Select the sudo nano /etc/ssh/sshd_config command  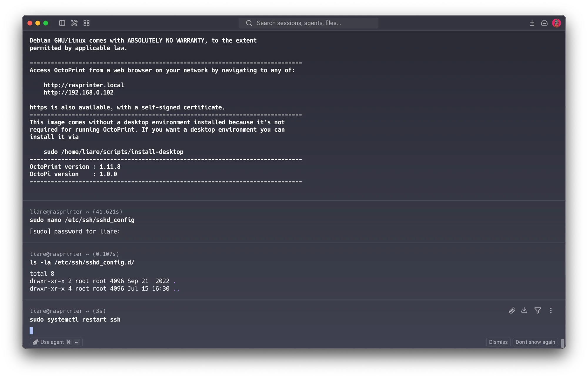82,220
